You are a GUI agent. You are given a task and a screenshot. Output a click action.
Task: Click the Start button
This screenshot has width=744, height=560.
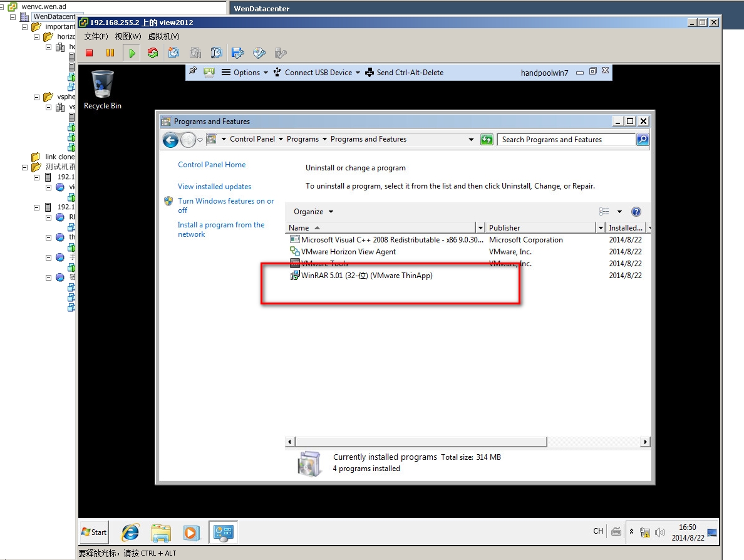click(x=94, y=532)
